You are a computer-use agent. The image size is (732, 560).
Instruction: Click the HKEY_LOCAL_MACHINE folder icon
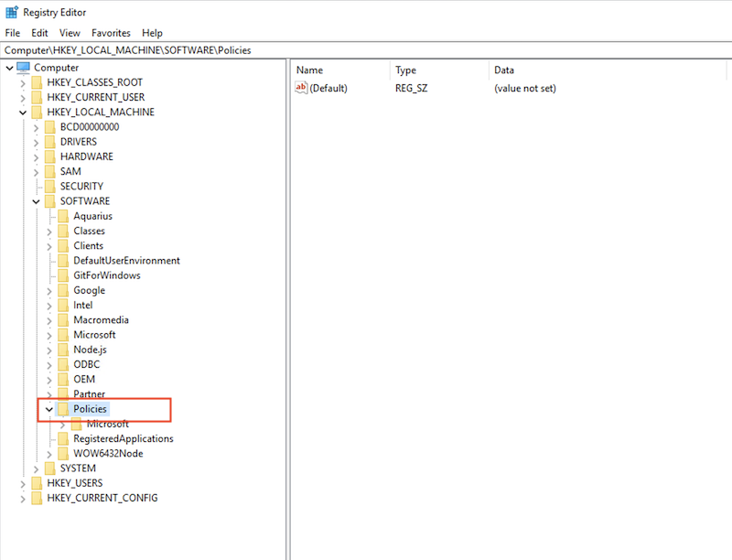pos(37,113)
